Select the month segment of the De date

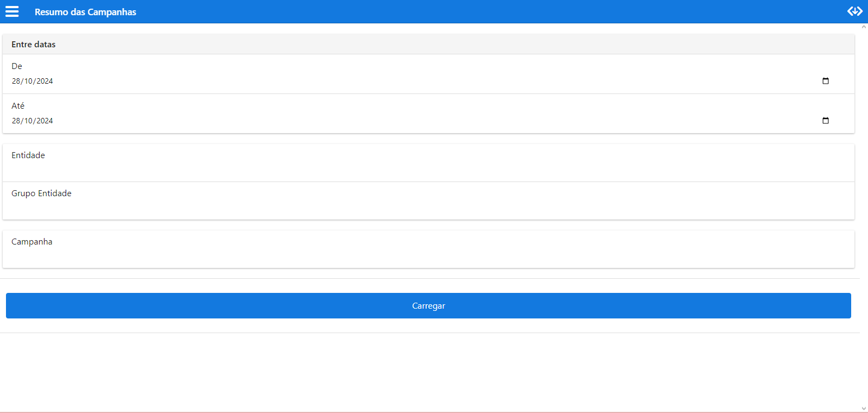pos(28,82)
